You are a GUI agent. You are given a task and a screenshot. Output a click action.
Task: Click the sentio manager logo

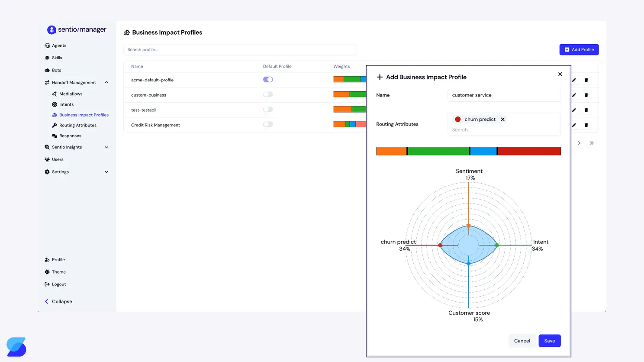[77, 29]
